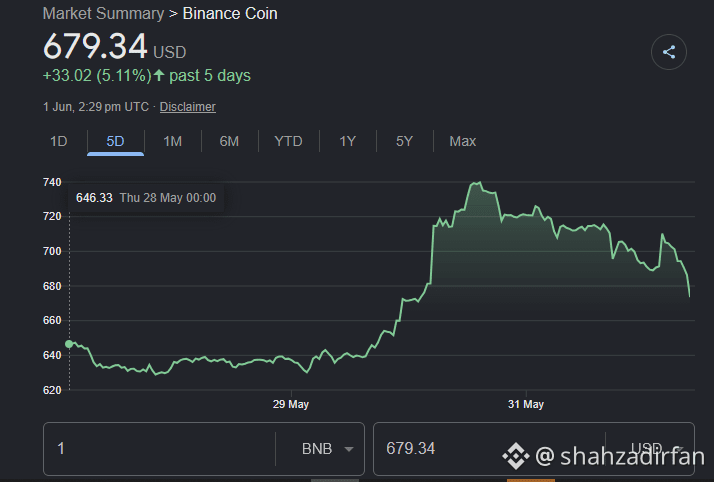Click the Binance Coin title text
Image resolution: width=714 pixels, height=482 pixels.
230,14
